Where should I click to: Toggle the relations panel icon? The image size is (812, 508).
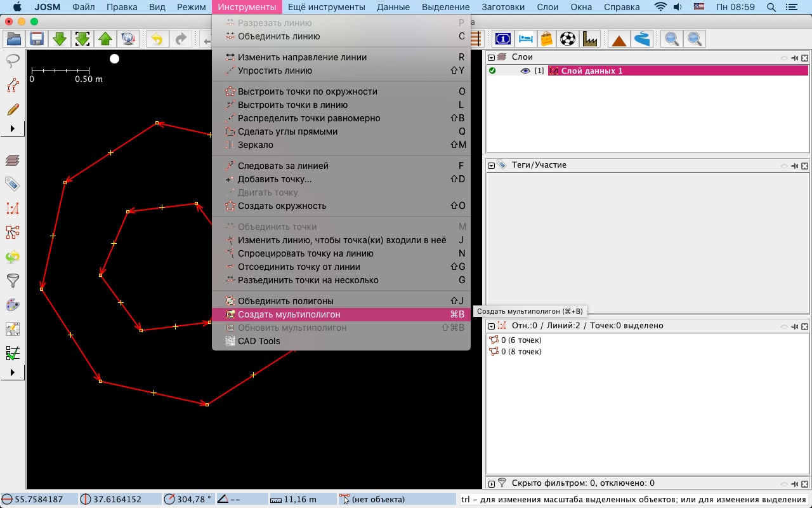[x=13, y=232]
